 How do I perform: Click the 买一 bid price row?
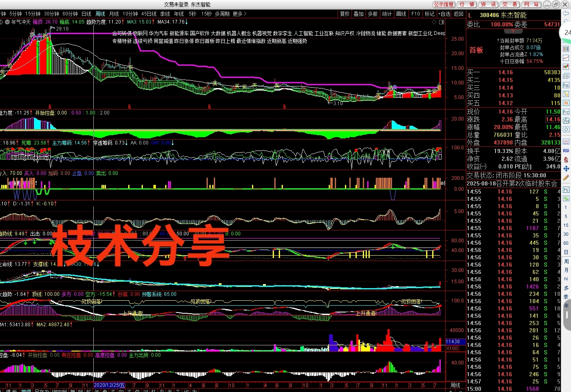513,72
